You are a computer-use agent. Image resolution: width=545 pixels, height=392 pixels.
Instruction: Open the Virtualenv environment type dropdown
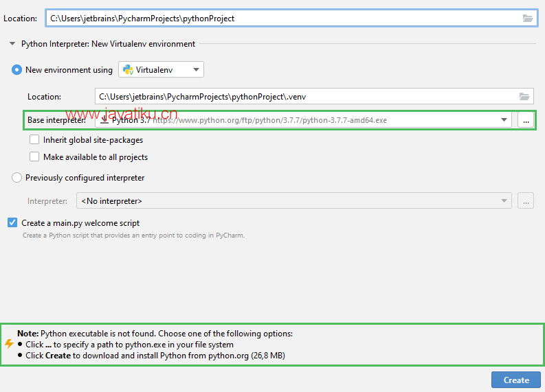coord(196,69)
